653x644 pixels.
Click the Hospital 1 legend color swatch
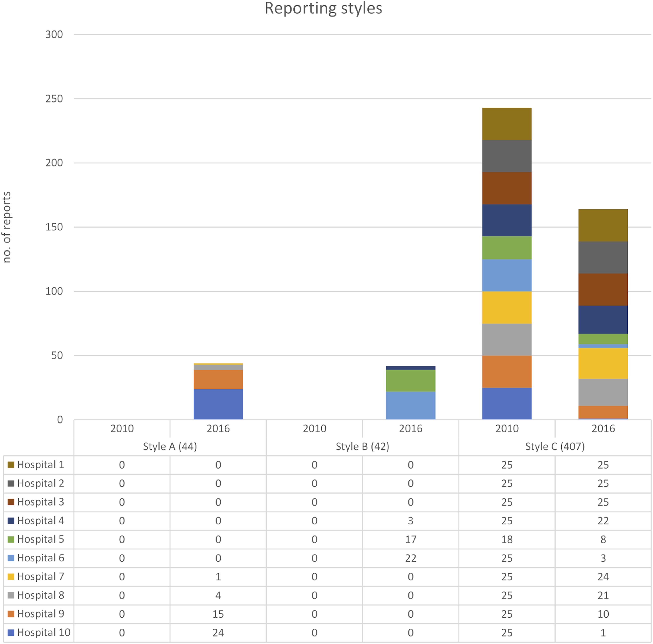coord(11,465)
